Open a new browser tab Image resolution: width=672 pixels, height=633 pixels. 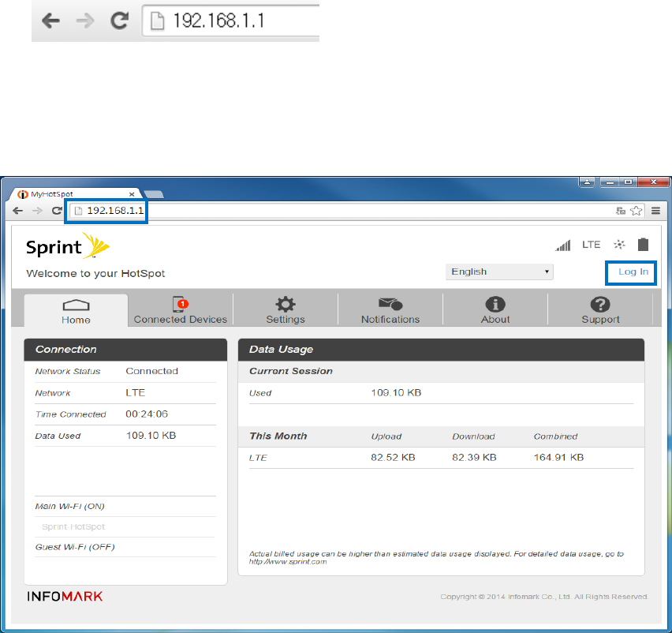tap(154, 195)
